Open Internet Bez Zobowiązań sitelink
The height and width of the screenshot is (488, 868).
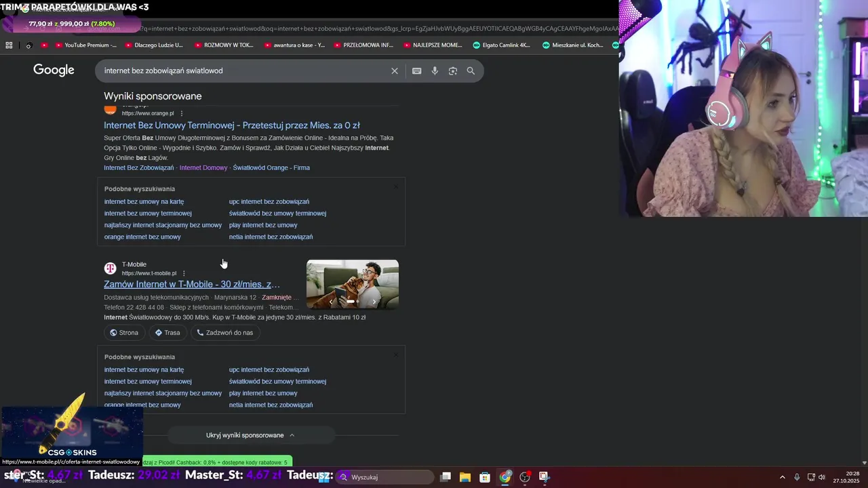(139, 167)
